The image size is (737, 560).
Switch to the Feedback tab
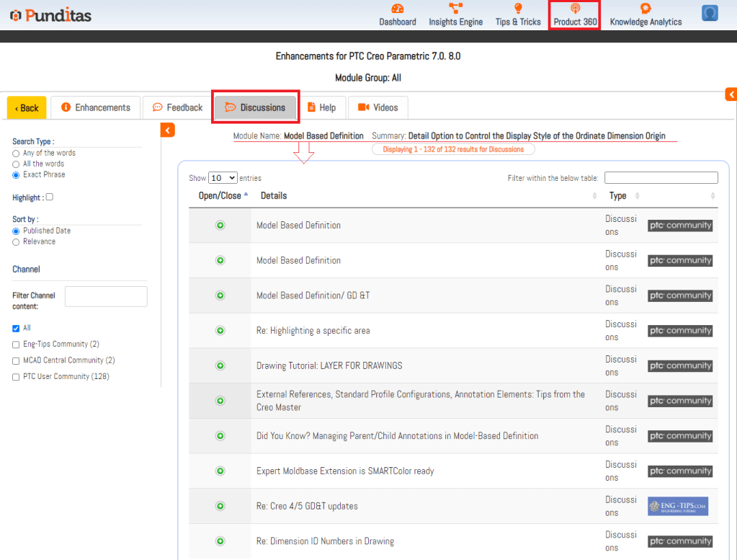tap(177, 108)
